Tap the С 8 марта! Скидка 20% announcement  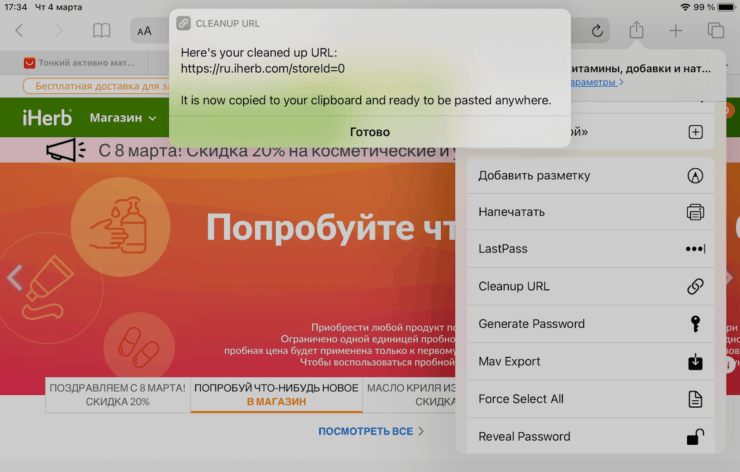(277, 151)
